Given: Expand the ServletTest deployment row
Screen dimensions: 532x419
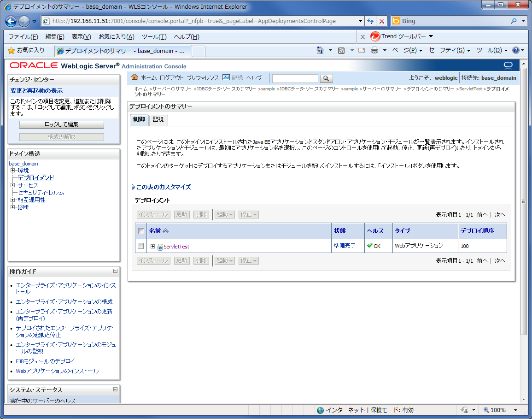Looking at the screenshot, I should click(x=152, y=247).
